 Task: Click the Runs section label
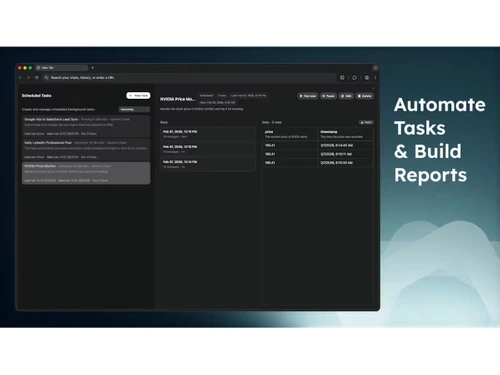click(x=164, y=122)
